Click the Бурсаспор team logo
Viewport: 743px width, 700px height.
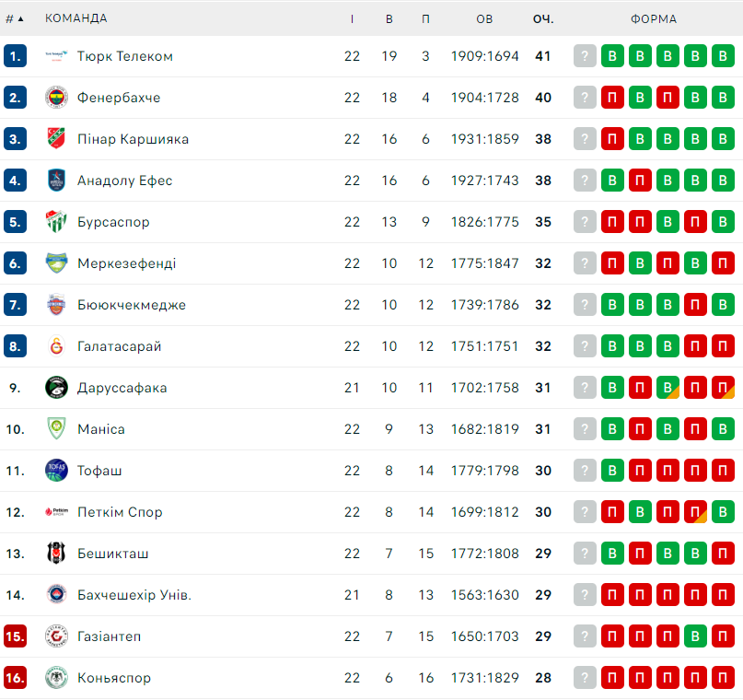tap(56, 222)
